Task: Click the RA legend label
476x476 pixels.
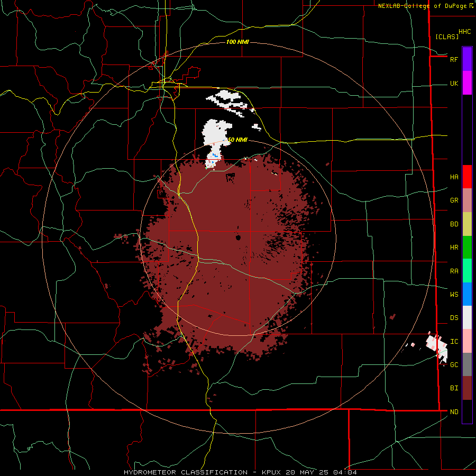Action: coord(454,271)
